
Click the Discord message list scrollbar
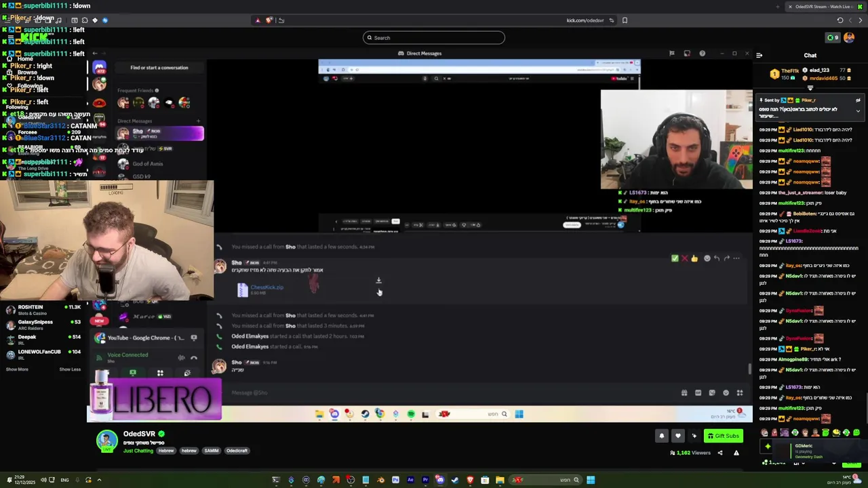[x=749, y=369]
